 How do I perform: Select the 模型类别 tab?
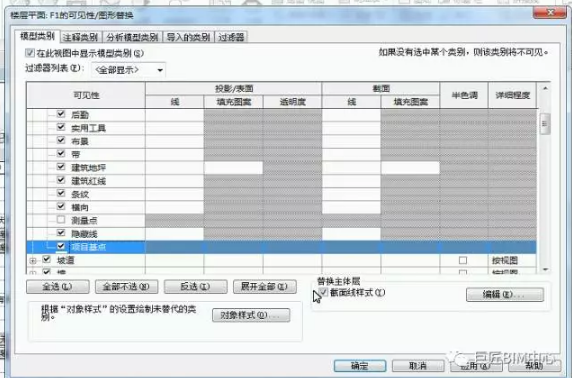(x=38, y=36)
